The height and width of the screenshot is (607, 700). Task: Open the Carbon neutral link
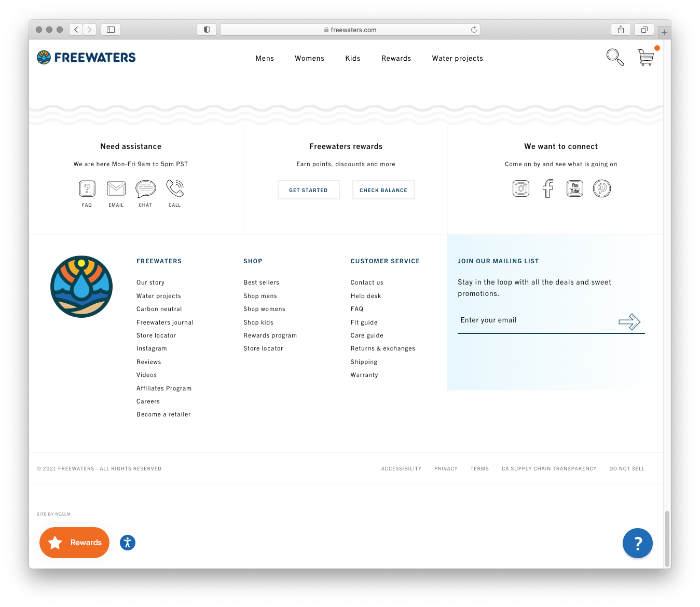pos(159,309)
